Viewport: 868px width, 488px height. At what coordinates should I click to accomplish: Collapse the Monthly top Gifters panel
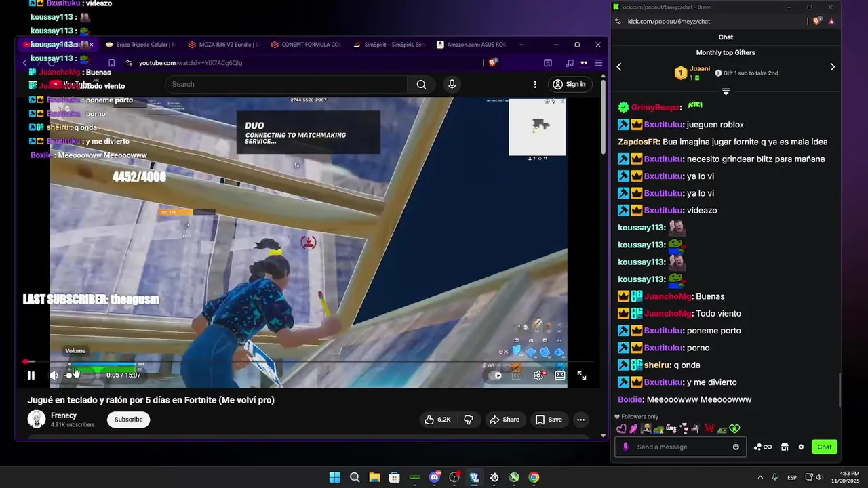coord(726,91)
